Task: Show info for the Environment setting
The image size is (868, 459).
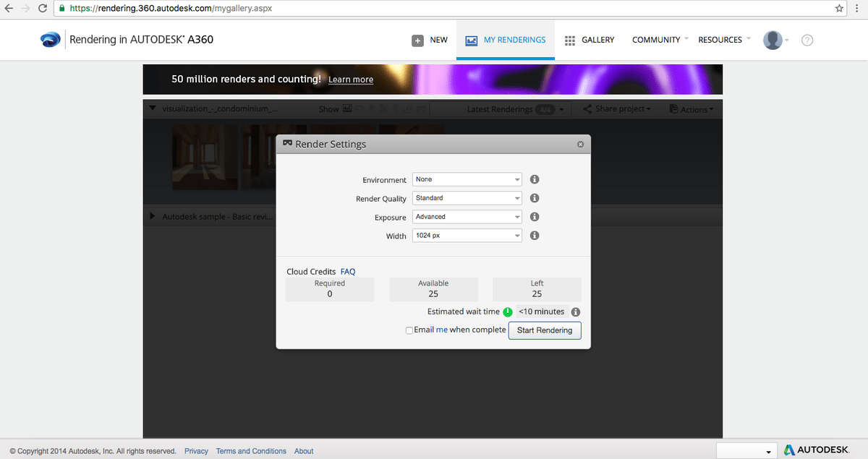Action: 535,179
